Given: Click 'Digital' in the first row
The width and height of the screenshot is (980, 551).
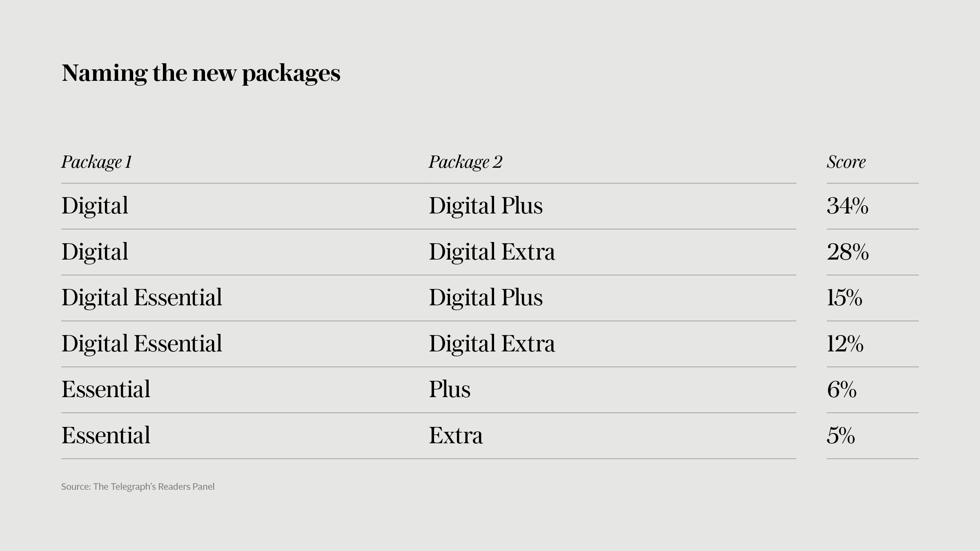Looking at the screenshot, I should pos(95,206).
